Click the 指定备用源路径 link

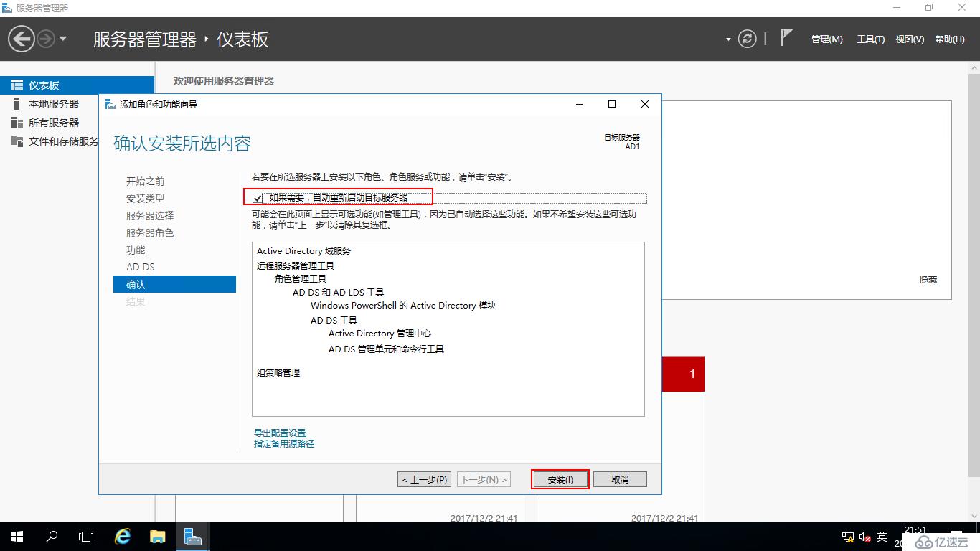coord(284,444)
